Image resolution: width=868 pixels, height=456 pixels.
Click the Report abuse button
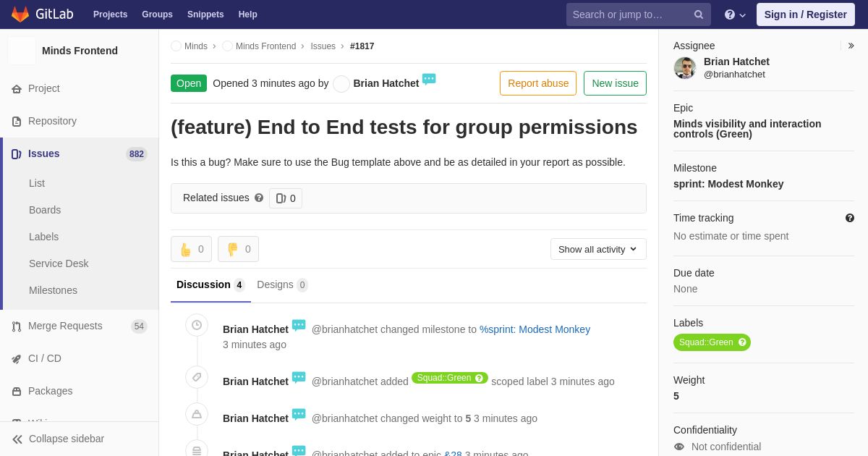538,83
